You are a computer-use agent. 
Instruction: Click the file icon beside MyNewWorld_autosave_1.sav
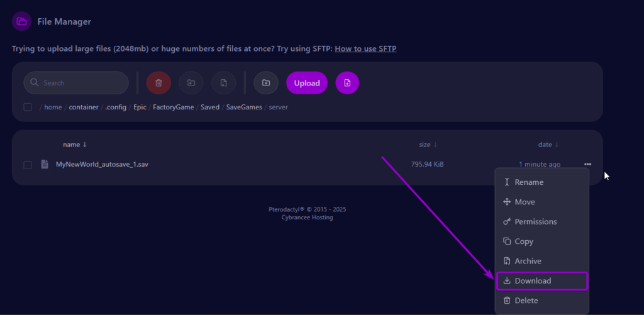tap(45, 165)
